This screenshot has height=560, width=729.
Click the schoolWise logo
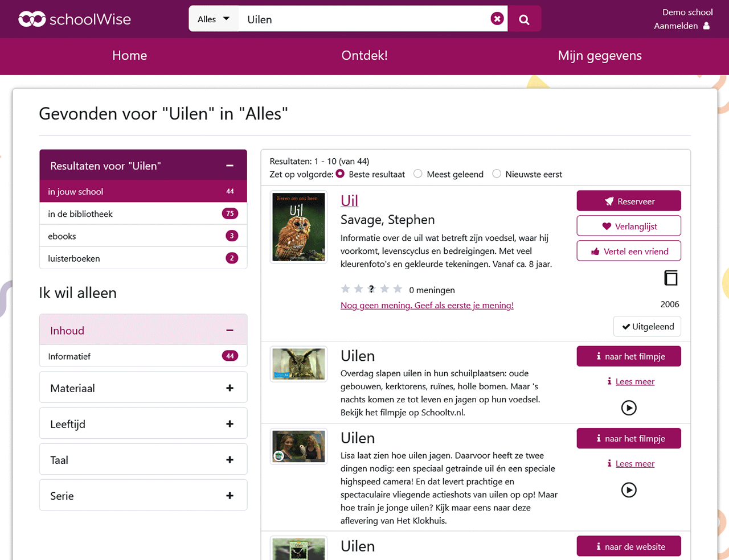pos(74,18)
